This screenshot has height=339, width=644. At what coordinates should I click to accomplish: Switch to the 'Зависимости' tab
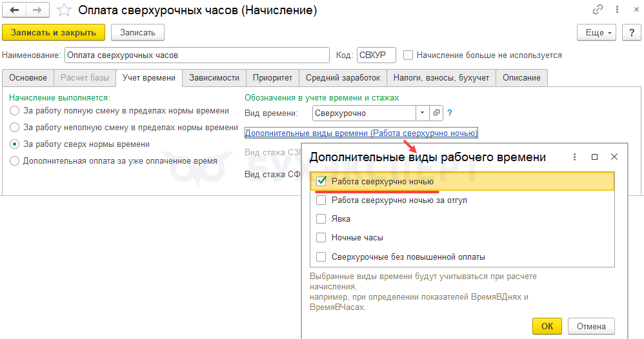[x=214, y=78]
